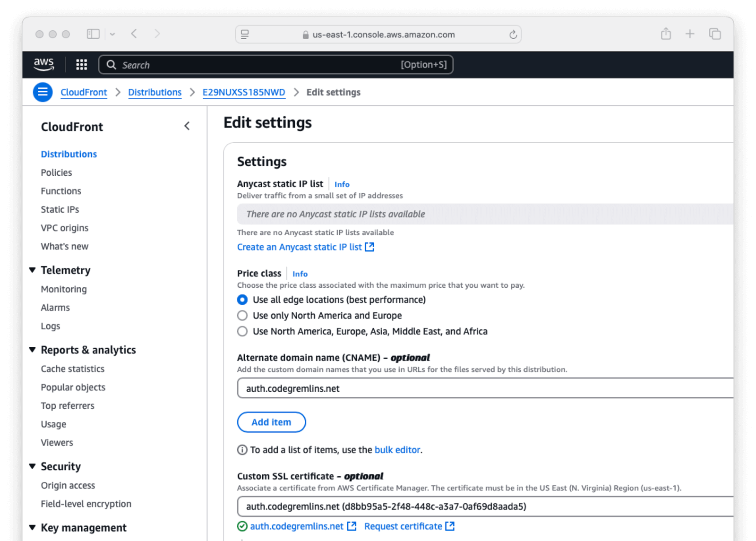Collapse the Key management section
This screenshot has width=756, height=541.
32,527
